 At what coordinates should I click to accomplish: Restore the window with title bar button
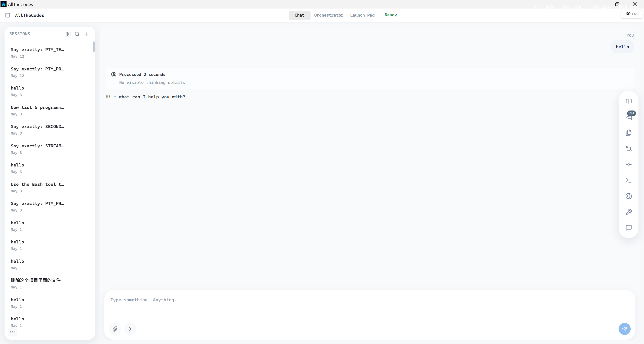(x=617, y=4)
